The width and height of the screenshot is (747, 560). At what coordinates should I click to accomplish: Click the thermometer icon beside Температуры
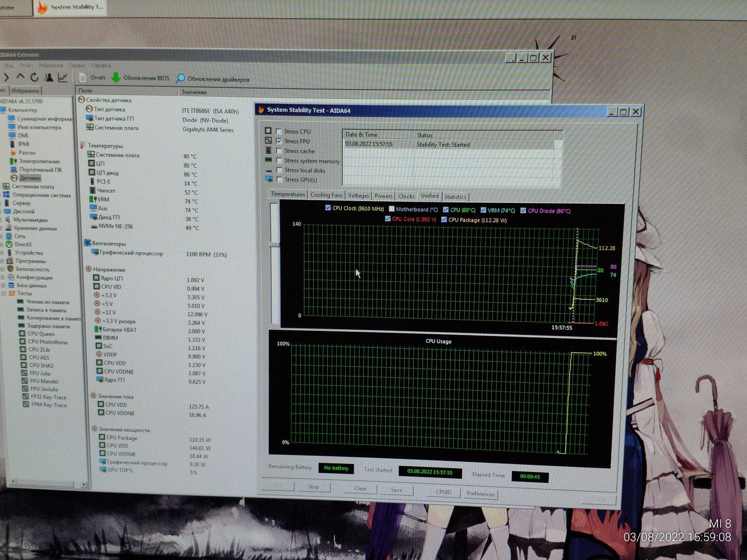pos(83,146)
